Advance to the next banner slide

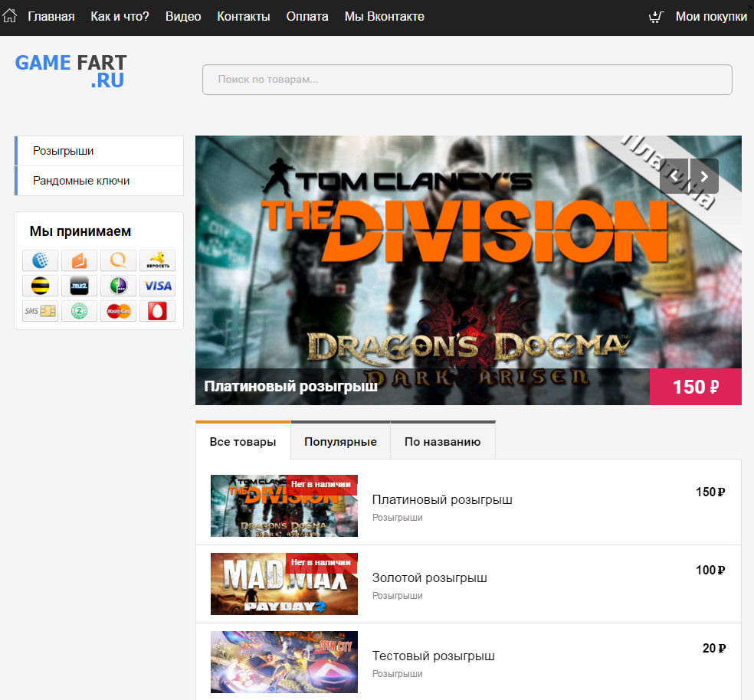click(x=704, y=176)
